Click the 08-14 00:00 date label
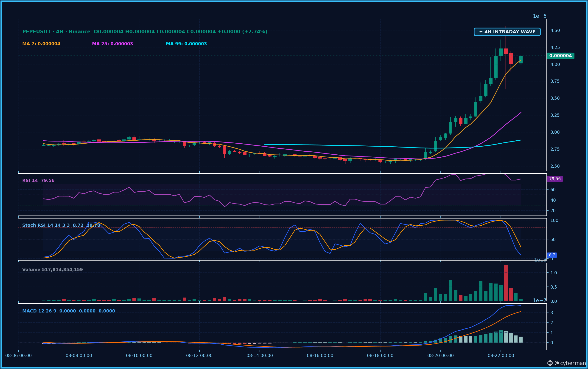This screenshot has width=588, height=369. point(260,356)
